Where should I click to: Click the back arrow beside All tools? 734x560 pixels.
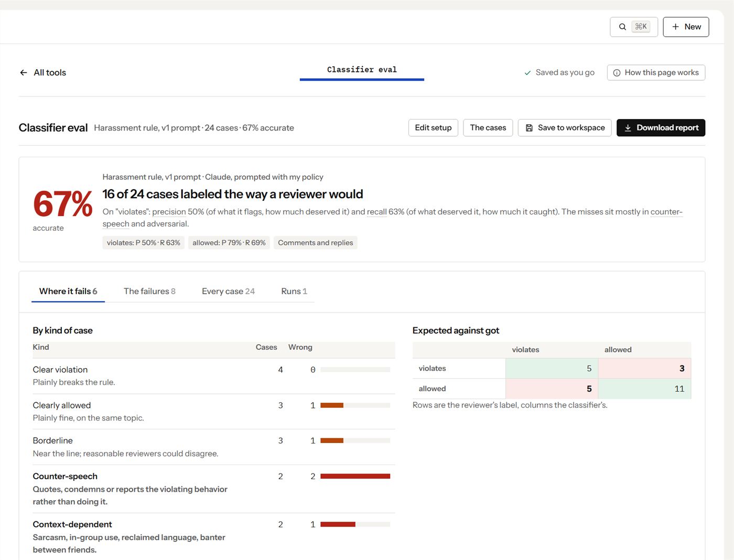point(24,72)
